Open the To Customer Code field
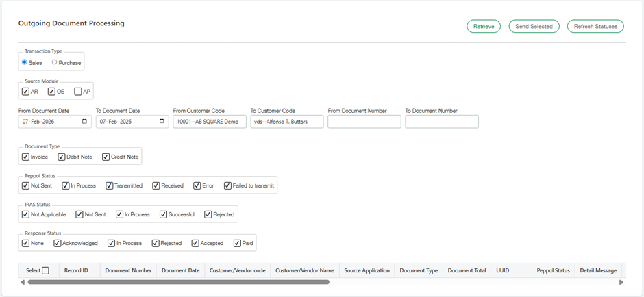The image size is (644, 297). pyautogui.click(x=286, y=122)
